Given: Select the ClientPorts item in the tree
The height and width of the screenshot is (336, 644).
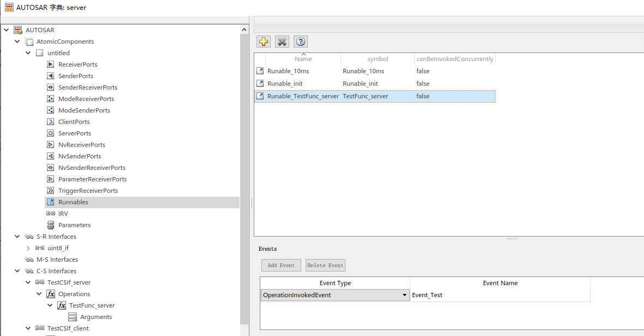Looking at the screenshot, I should click(x=75, y=121).
